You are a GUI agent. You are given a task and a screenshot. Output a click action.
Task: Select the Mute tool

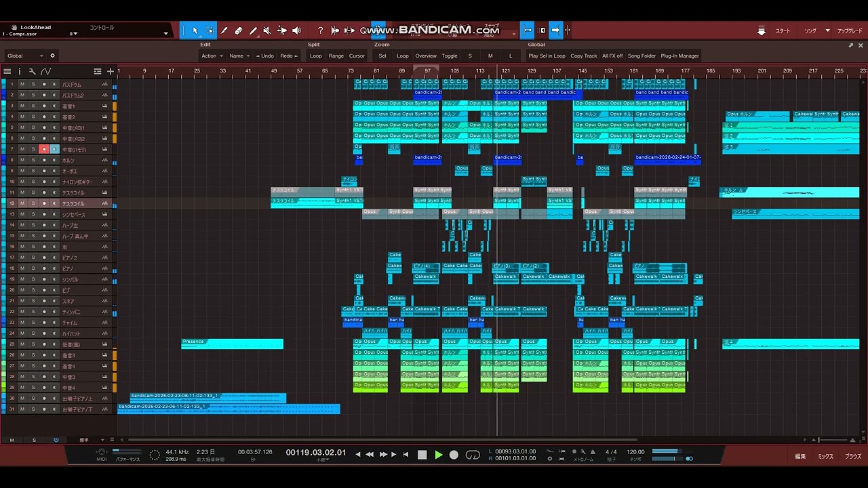click(267, 30)
